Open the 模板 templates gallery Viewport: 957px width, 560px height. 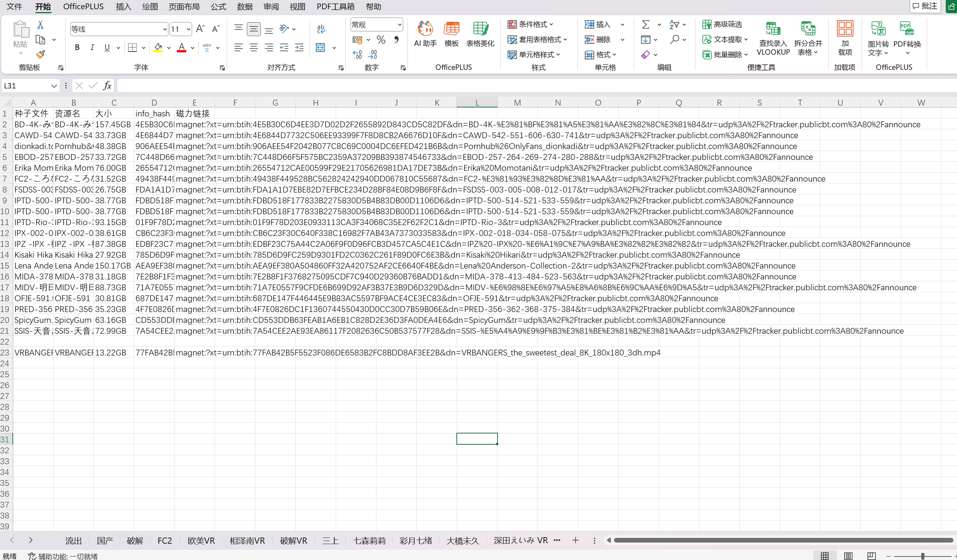451,34
